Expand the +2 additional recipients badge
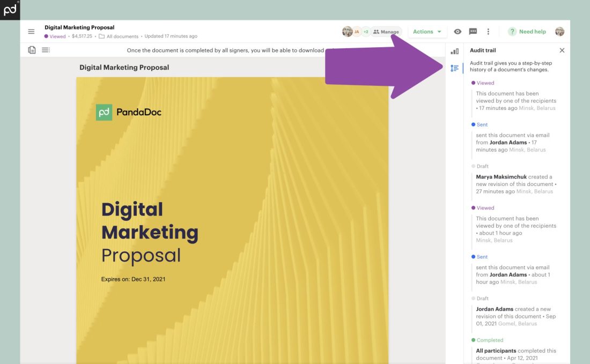 366,32
